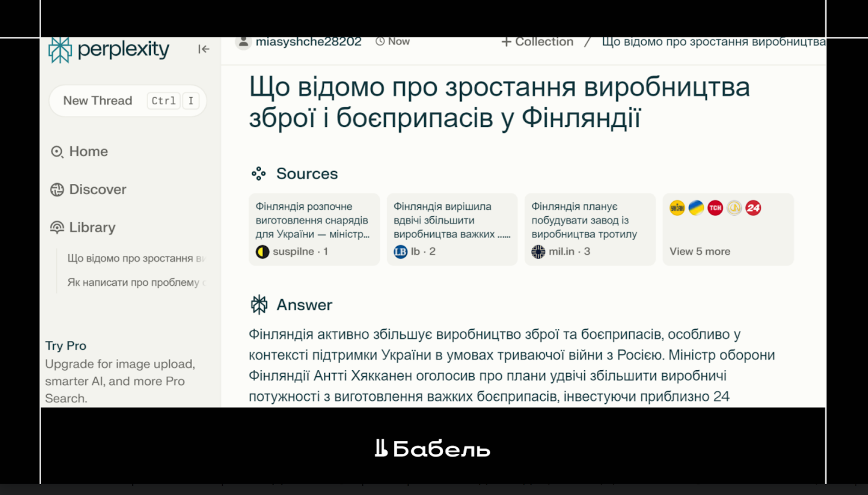Click the Ukrainian flag source icon
The width and height of the screenshot is (868, 495).
click(x=696, y=208)
